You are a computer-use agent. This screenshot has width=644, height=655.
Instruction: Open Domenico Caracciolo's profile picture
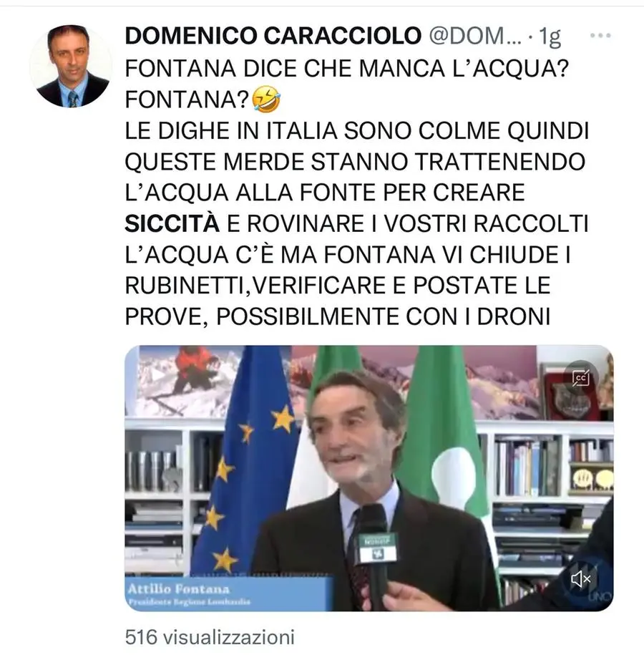(x=72, y=66)
